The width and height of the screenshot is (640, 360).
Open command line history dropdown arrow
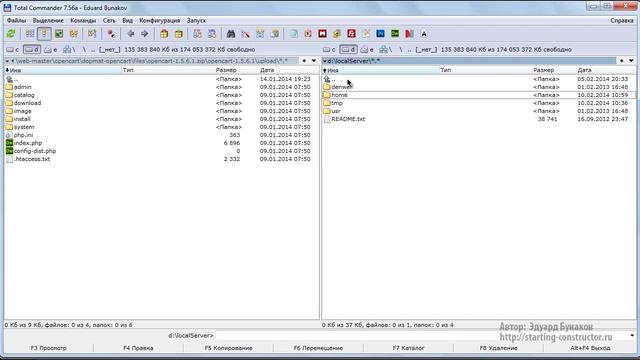(x=632, y=336)
